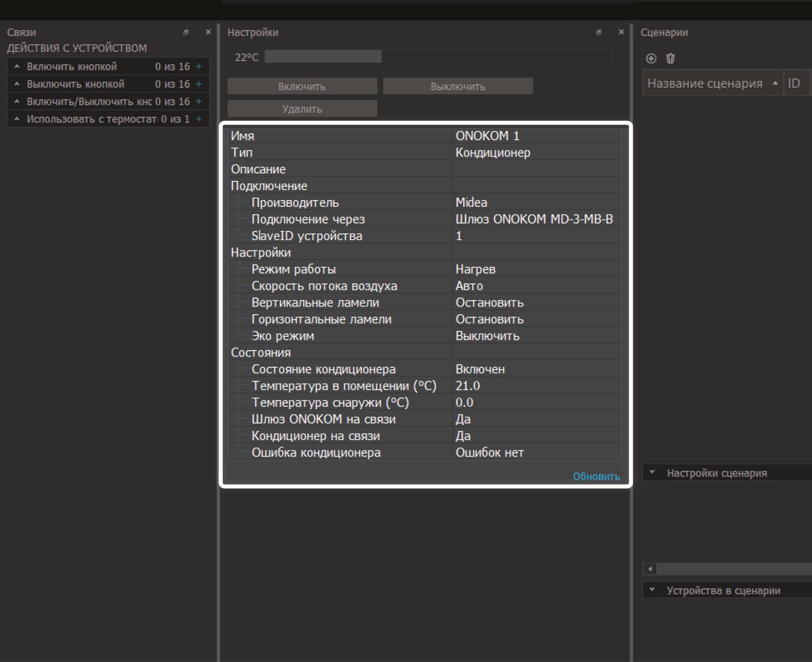This screenshot has width=812, height=662.
Task: Expand 'Включить/Выключить' action row
Action: pos(17,102)
